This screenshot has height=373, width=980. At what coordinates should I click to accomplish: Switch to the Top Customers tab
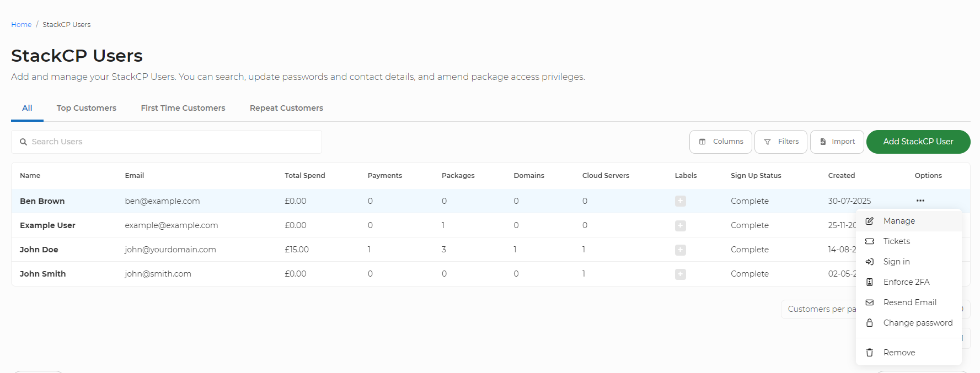pos(87,108)
